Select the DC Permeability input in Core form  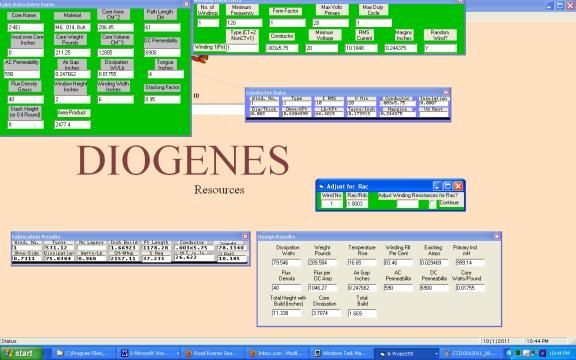162,53
